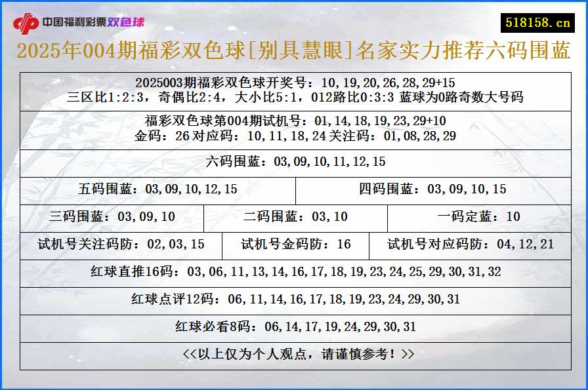Click the 一码定蓝 number 10
Viewport: 588px width, 390px height.
[478, 216]
